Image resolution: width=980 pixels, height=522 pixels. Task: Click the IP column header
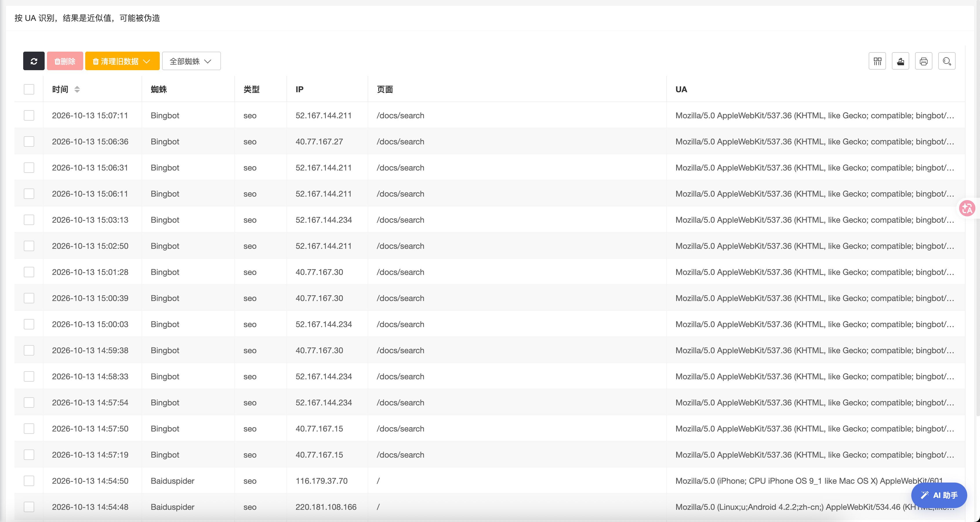click(300, 89)
